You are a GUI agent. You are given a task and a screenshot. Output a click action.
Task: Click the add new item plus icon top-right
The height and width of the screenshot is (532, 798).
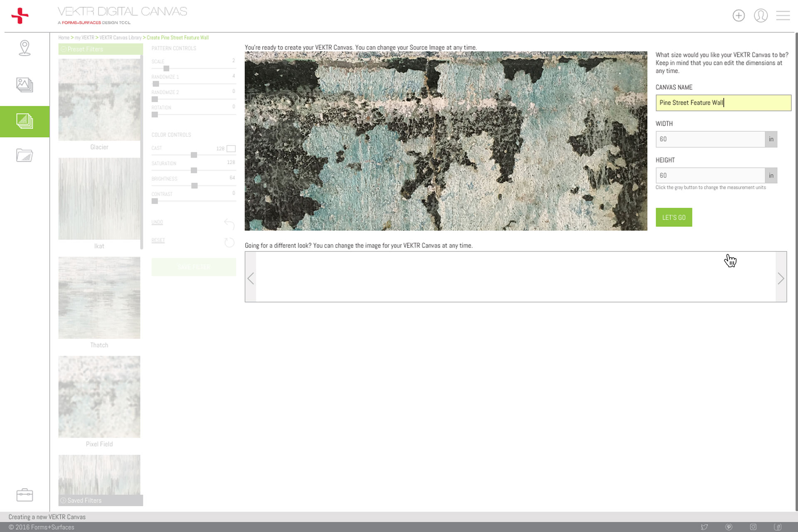point(739,15)
